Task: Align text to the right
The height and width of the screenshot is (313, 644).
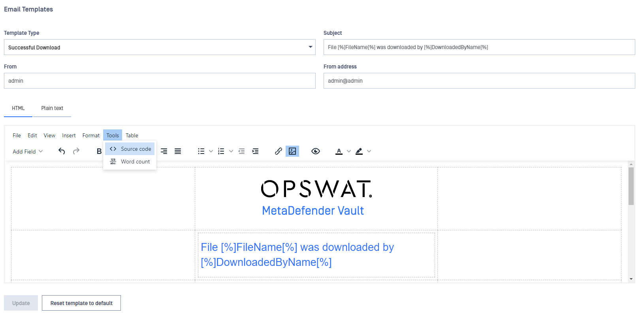Action: coord(164,151)
